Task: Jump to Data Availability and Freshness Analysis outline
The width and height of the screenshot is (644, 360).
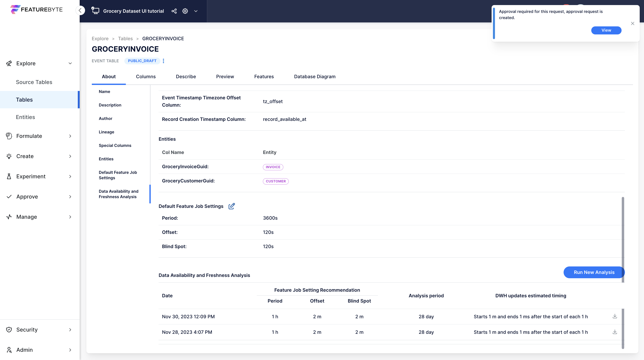Action: coord(119,194)
